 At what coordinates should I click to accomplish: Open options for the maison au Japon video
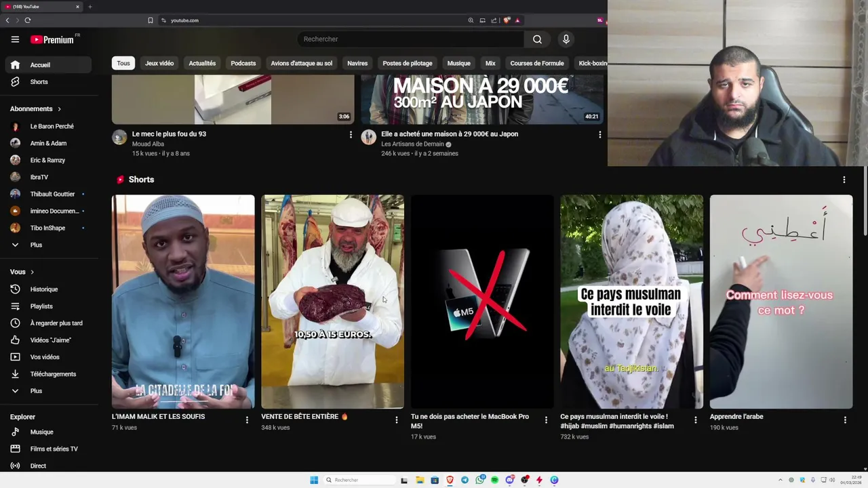(x=599, y=135)
